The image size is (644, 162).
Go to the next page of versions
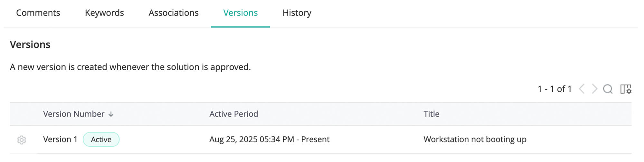(x=594, y=89)
